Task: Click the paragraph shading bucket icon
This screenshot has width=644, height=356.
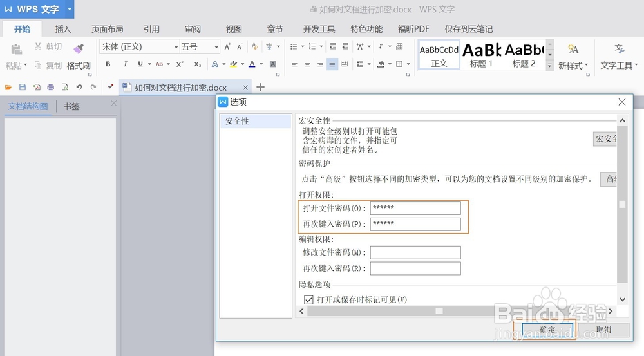Action: [381, 64]
